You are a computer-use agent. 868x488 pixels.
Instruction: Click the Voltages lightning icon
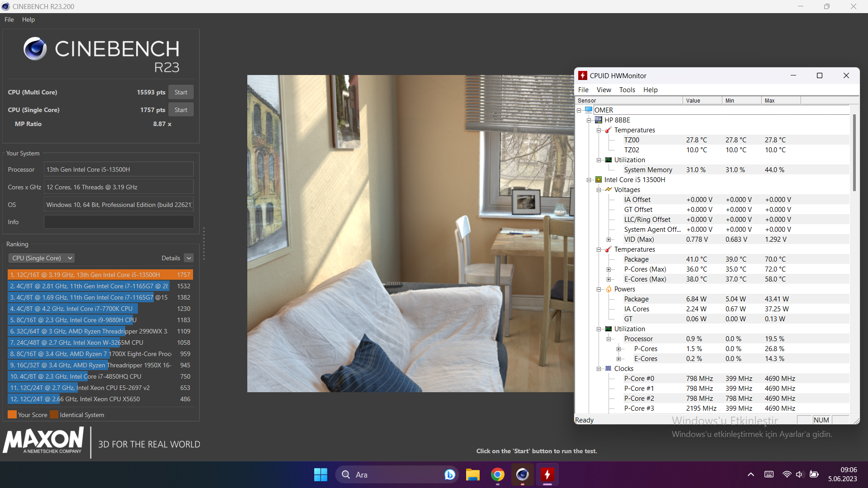(x=609, y=189)
